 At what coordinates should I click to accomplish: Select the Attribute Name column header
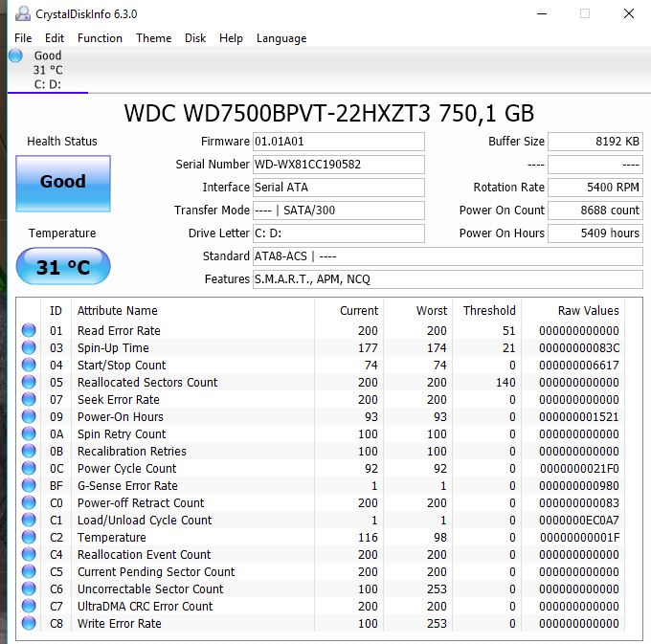click(117, 311)
